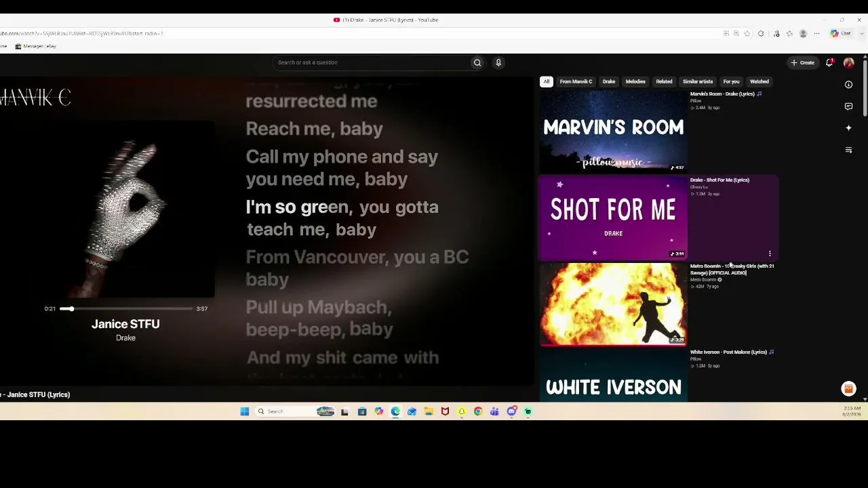Click the lyric line 'Reach me, baby'

pos(314,129)
